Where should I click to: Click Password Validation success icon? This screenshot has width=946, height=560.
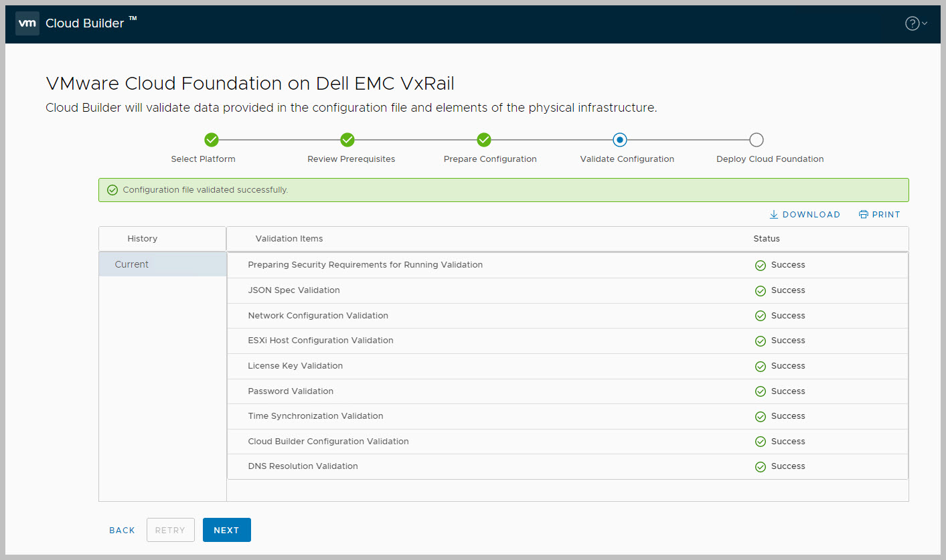click(761, 391)
